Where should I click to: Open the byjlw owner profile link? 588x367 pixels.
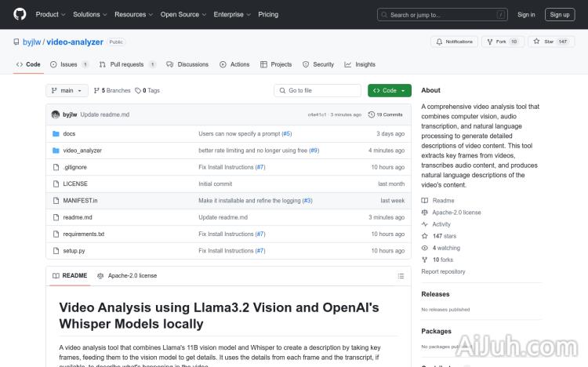[x=31, y=42]
